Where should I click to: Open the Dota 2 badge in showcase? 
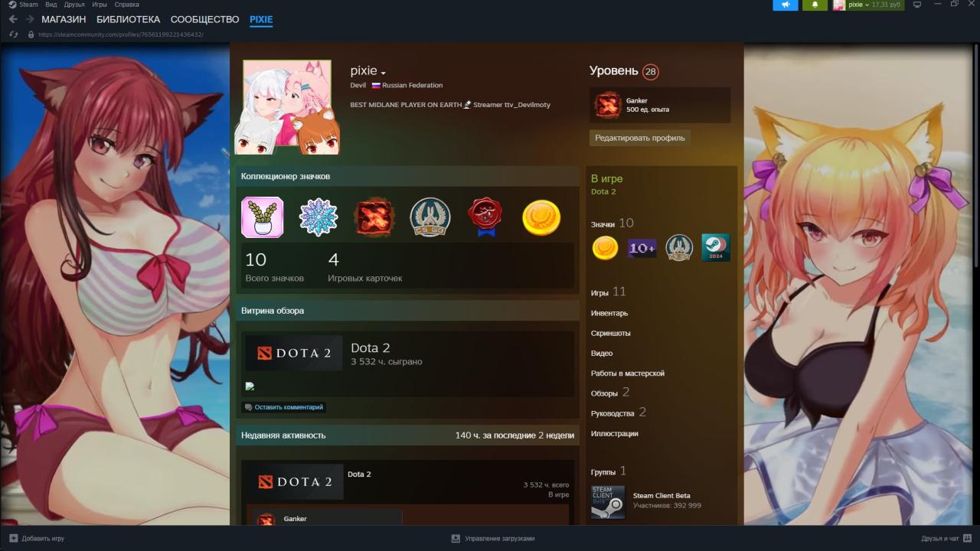374,217
